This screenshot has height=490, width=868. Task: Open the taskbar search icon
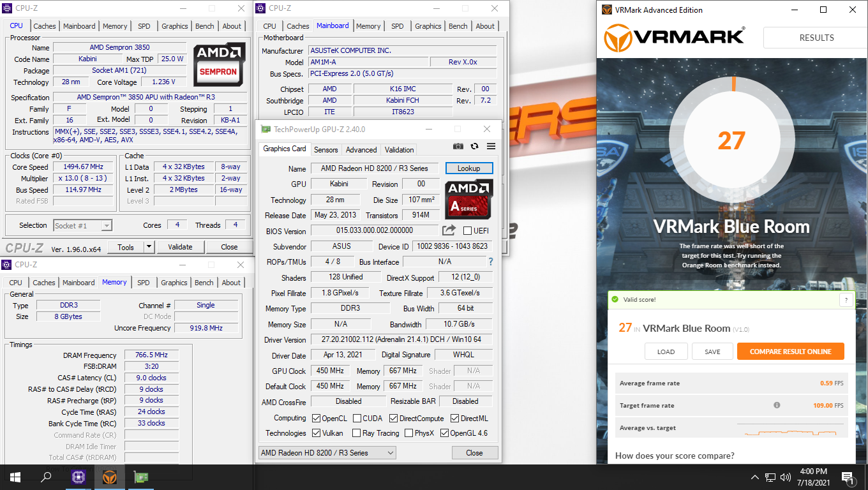(46, 477)
